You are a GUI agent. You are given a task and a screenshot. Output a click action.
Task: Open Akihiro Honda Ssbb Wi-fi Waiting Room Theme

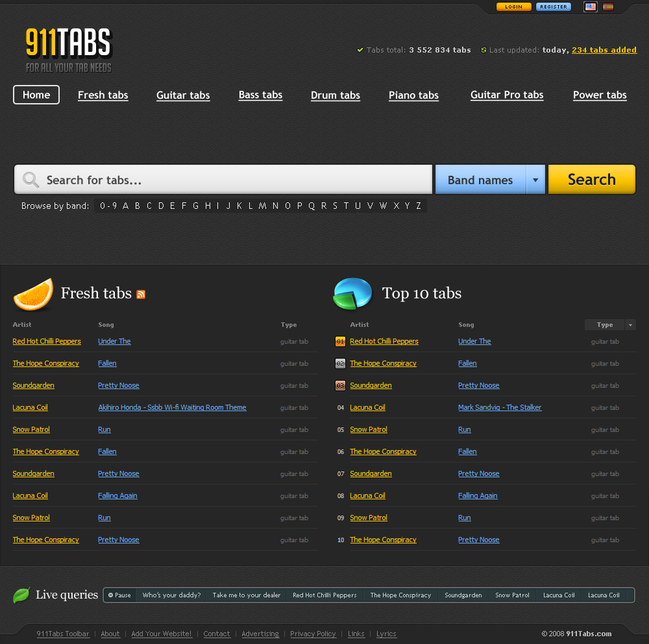click(x=172, y=407)
